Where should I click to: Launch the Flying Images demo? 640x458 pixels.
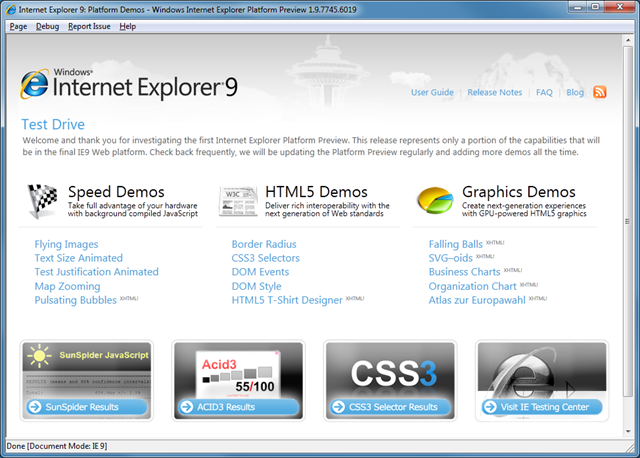[66, 244]
